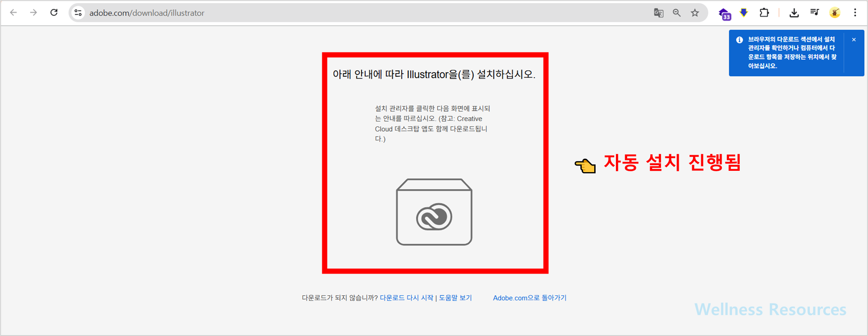Open the Chrome profile avatar
868x336 pixels.
coord(835,13)
